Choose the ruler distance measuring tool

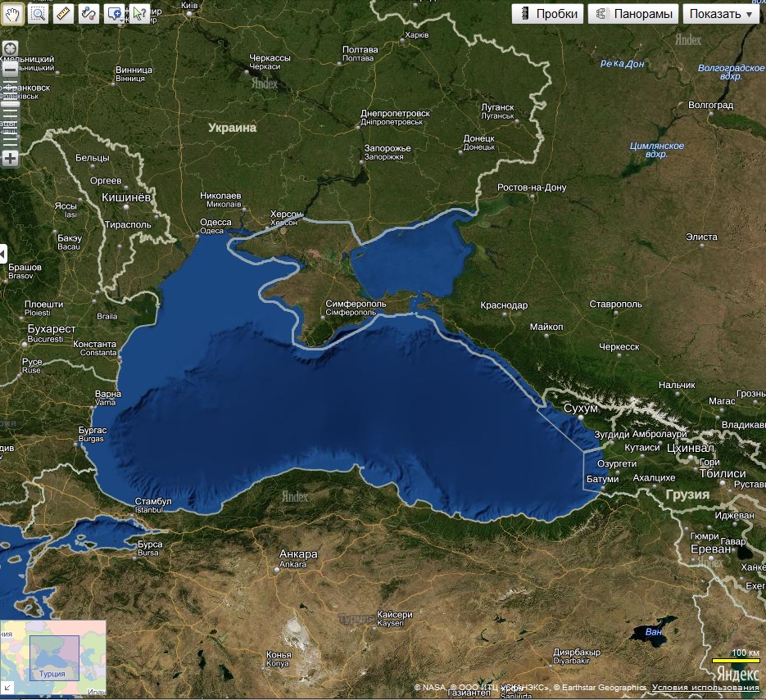click(x=63, y=13)
